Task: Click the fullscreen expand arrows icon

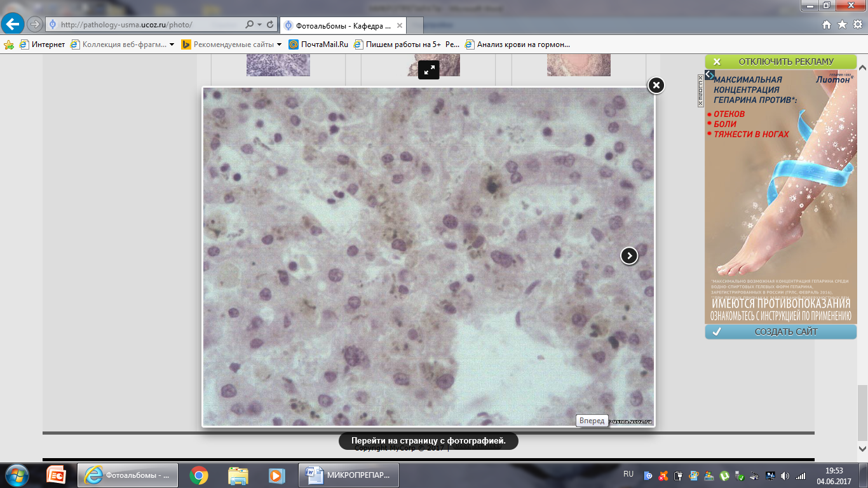Action: point(429,71)
